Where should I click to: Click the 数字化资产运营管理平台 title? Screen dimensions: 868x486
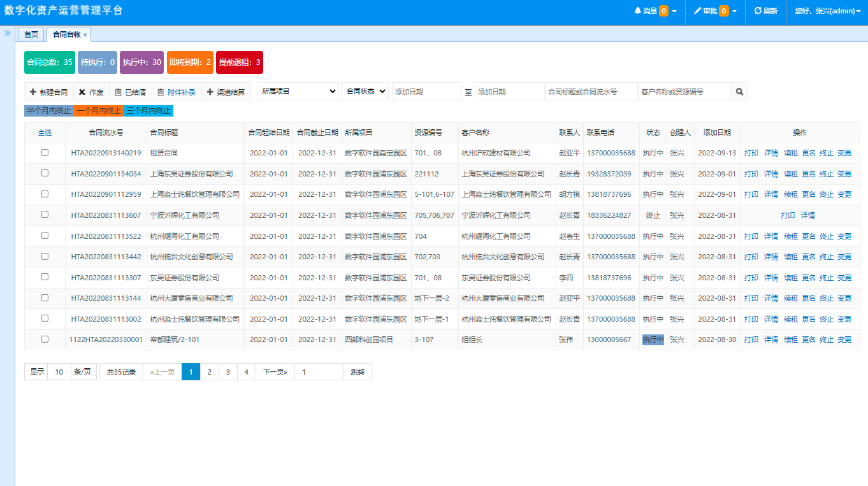64,11
